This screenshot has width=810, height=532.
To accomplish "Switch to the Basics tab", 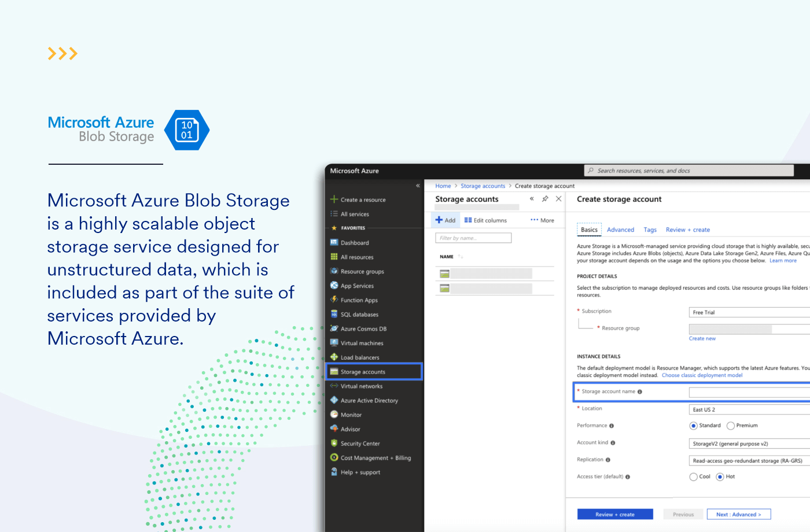I will (589, 230).
